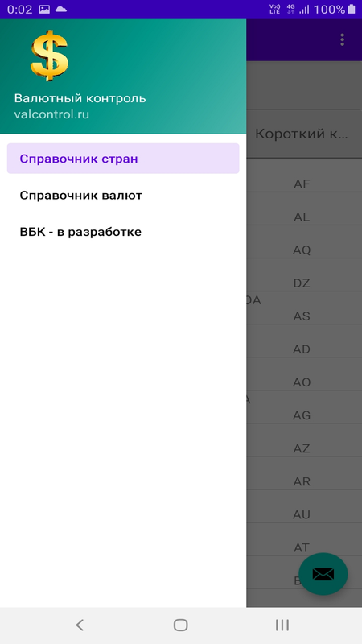Image resolution: width=362 pixels, height=644 pixels.
Task: Open ВБК - в разработке item
Action: pos(123,232)
